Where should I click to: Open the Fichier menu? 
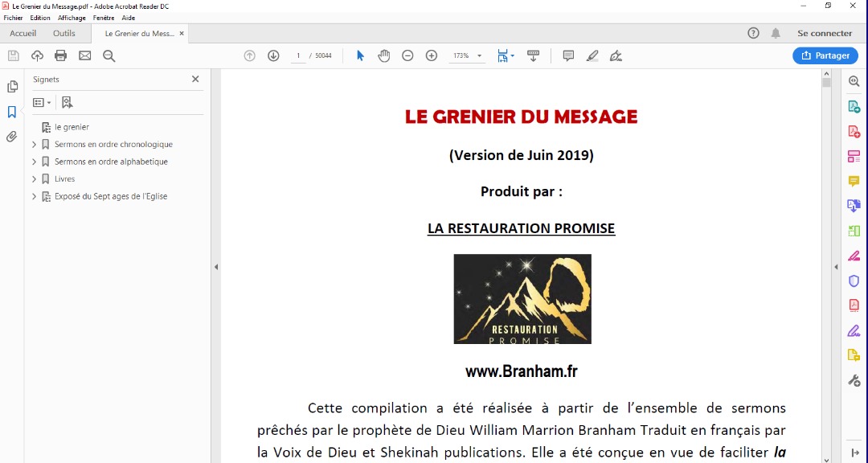coord(14,18)
